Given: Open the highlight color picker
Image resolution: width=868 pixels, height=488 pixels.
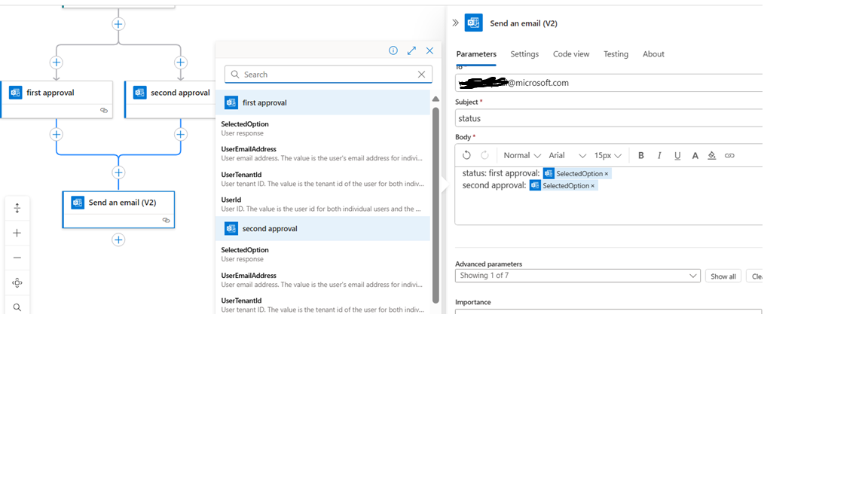Looking at the screenshot, I should click(x=712, y=155).
